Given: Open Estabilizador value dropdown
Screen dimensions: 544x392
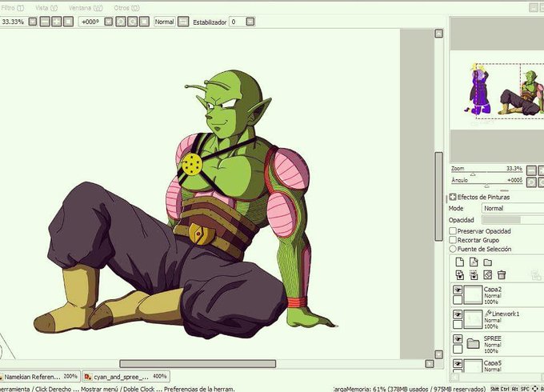Looking at the screenshot, I should coord(250,22).
